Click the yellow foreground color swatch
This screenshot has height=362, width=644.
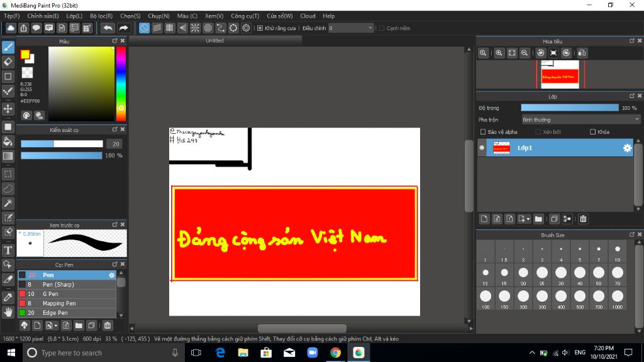coord(25,54)
